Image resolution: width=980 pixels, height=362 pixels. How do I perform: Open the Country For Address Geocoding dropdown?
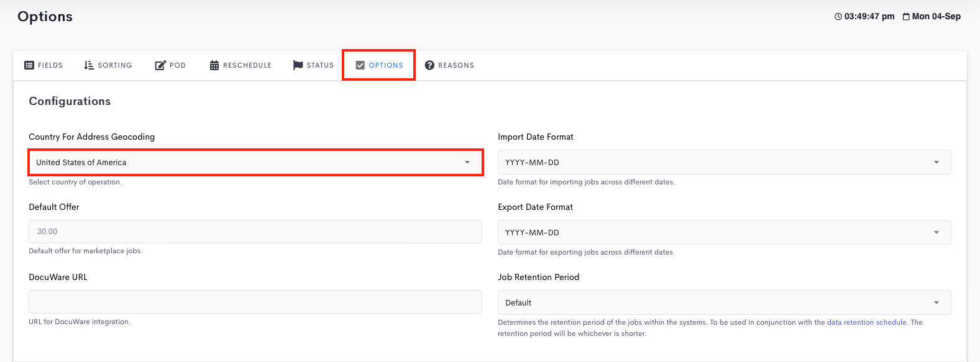pos(255,162)
